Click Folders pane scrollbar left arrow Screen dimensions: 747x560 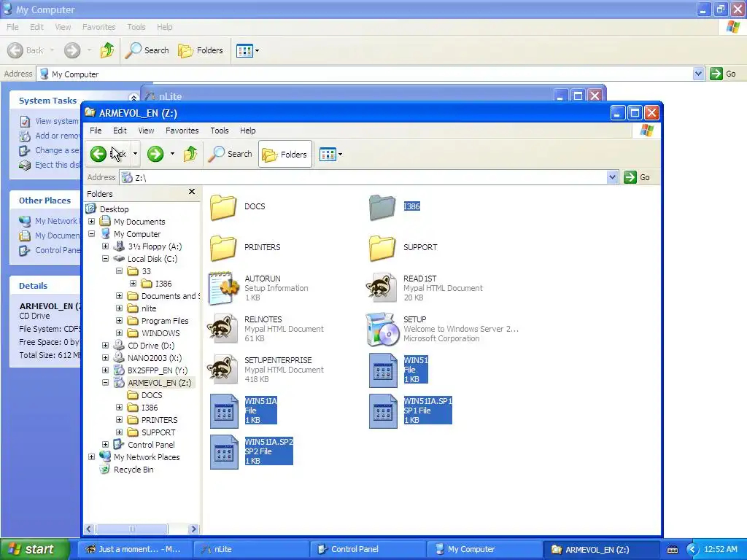(x=89, y=529)
